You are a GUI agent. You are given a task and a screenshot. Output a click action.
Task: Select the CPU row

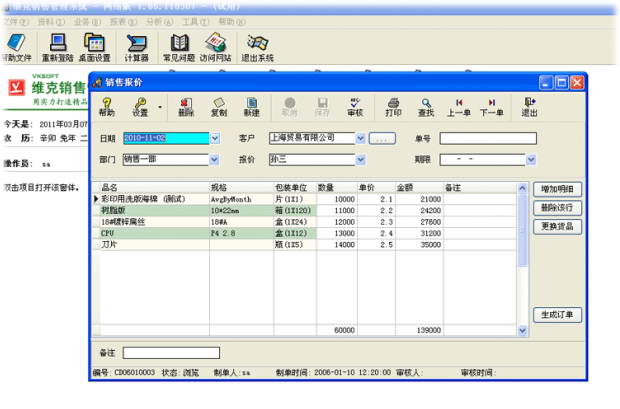tap(304, 233)
